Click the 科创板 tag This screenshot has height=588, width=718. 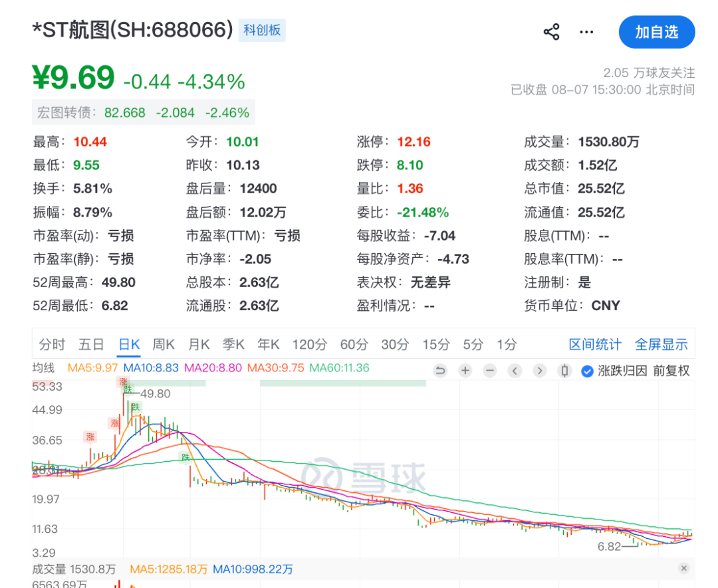tap(262, 30)
